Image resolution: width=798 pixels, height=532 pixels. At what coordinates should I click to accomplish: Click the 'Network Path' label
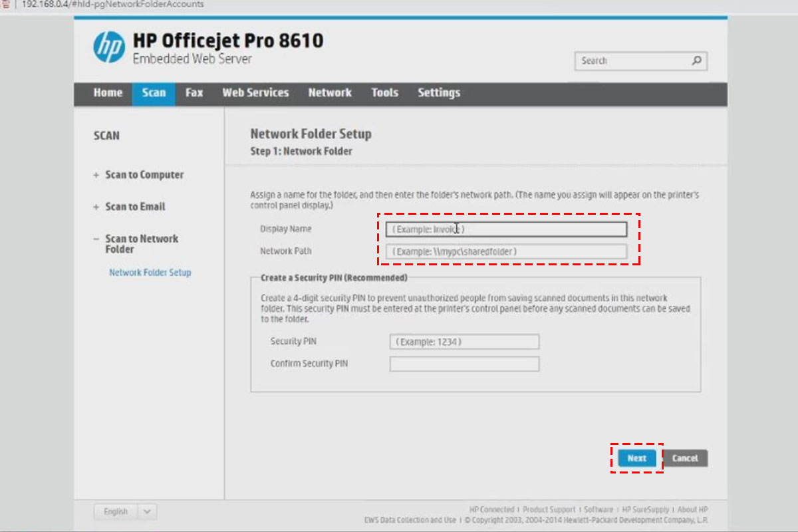pyautogui.click(x=286, y=251)
